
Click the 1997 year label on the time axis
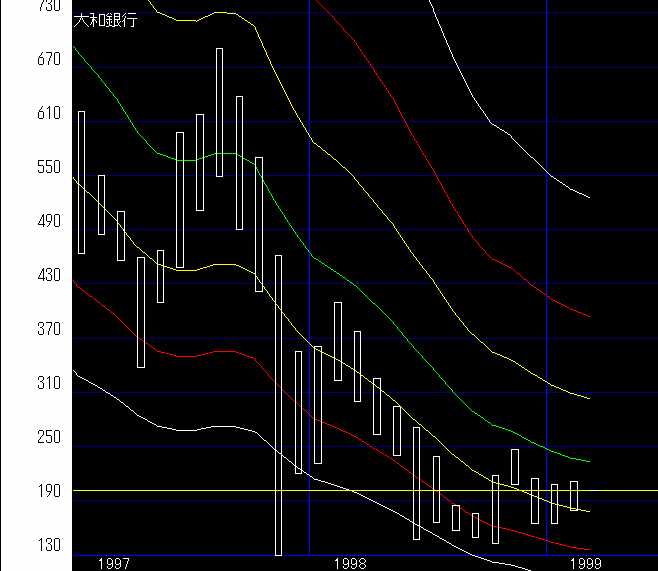point(113,563)
